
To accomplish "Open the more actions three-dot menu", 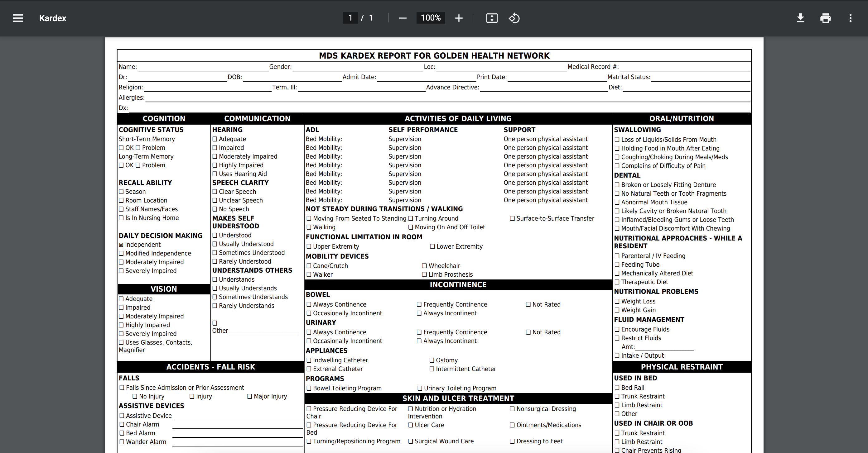I will coord(850,18).
